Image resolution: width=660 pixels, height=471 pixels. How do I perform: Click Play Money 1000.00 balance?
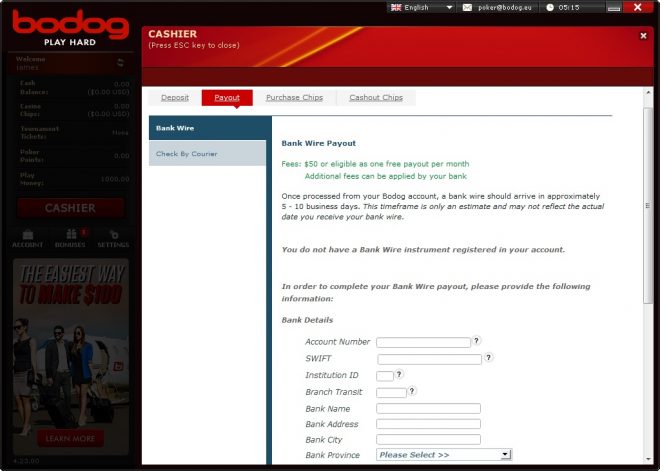tap(75, 179)
